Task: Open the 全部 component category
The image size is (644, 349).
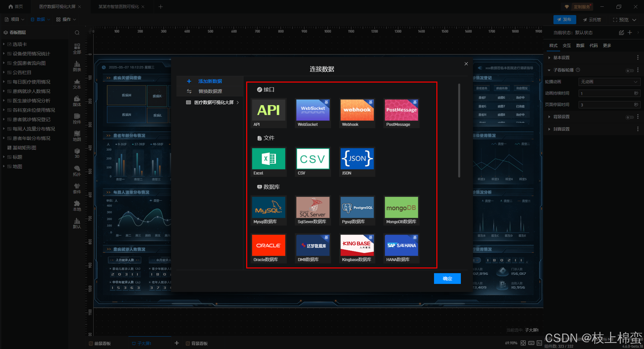Action: (x=77, y=49)
